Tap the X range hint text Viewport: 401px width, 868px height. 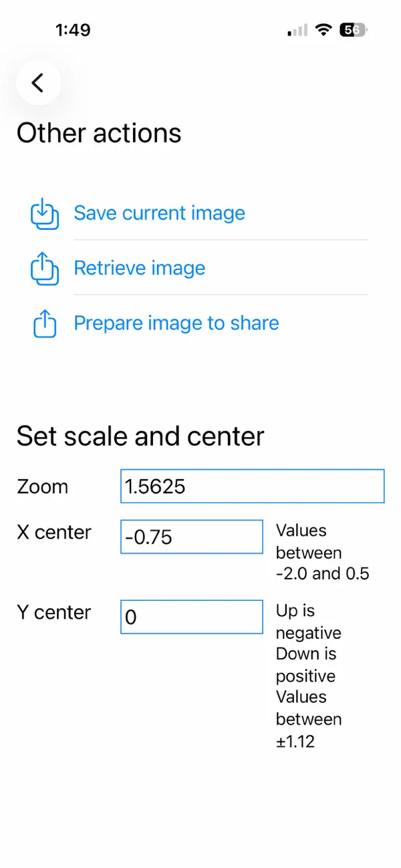coord(323,552)
